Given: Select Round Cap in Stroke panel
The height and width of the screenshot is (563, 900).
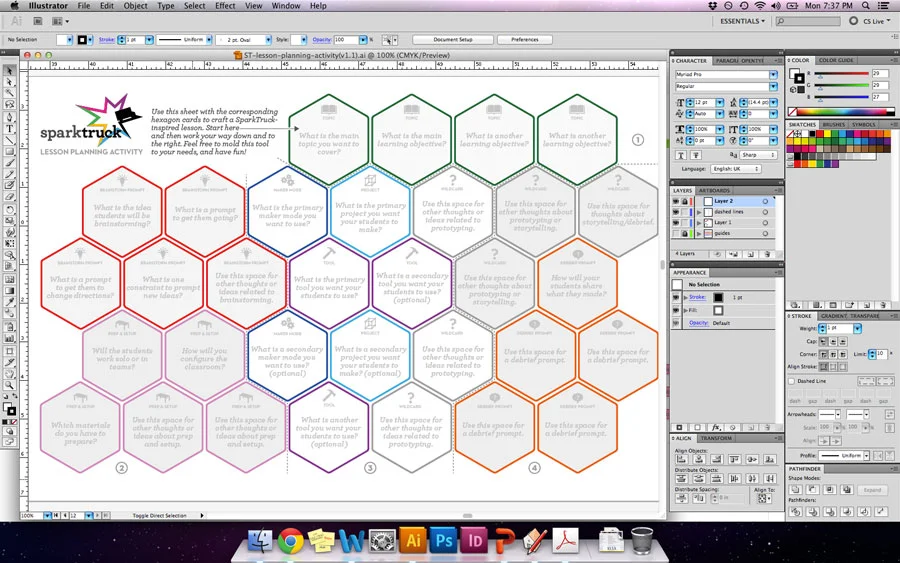Looking at the screenshot, I should [833, 341].
